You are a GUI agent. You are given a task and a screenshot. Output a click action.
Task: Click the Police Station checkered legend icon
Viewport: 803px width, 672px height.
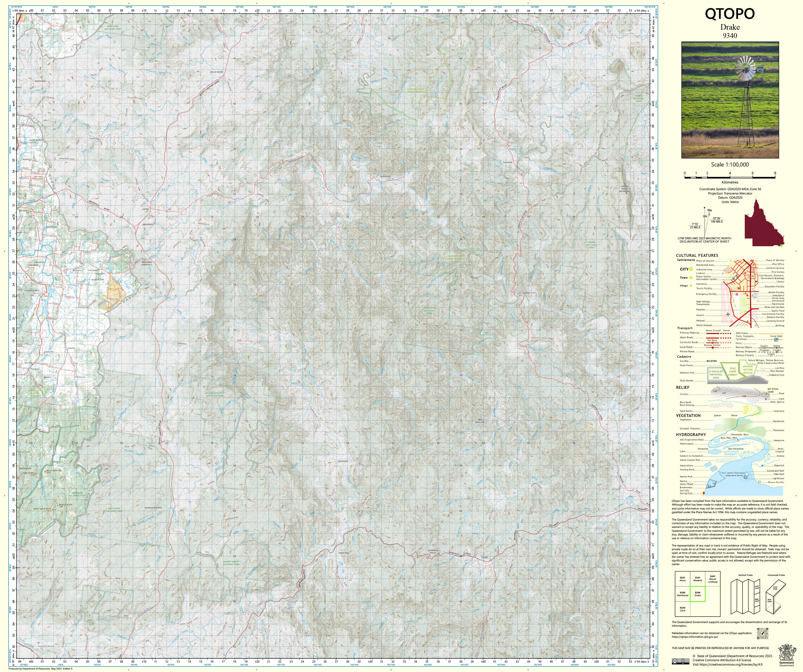(x=737, y=277)
